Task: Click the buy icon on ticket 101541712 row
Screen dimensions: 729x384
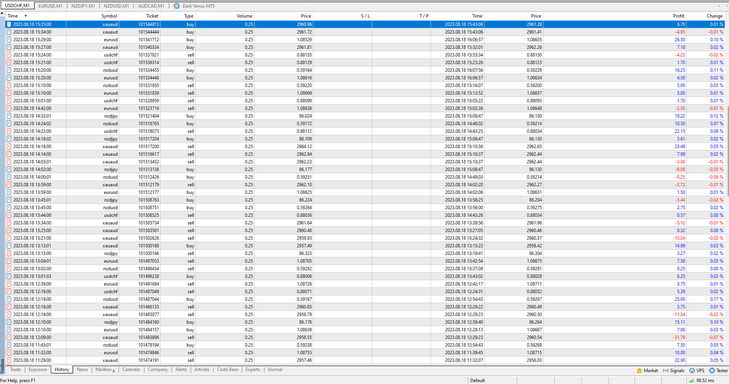Action: (9, 40)
